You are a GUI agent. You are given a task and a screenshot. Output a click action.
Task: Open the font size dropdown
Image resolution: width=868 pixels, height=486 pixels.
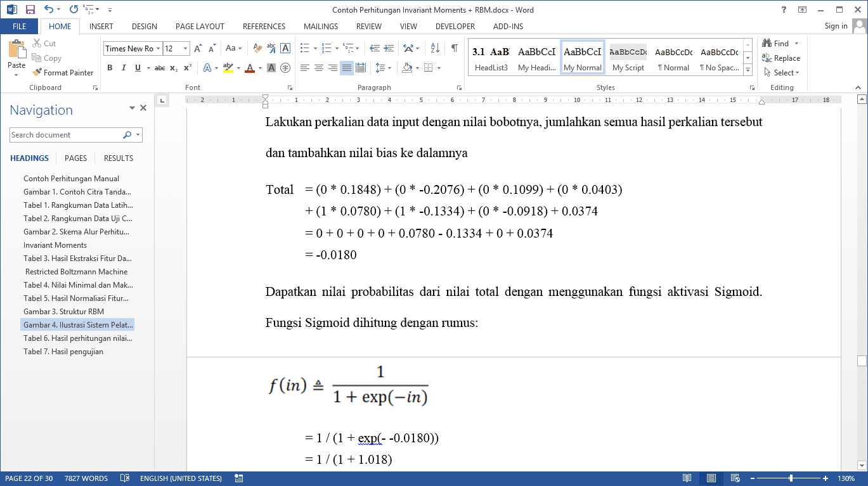[x=185, y=49]
